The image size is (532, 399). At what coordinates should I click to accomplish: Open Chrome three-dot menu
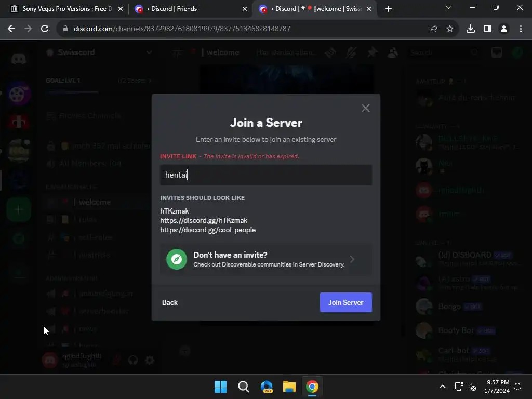521,29
